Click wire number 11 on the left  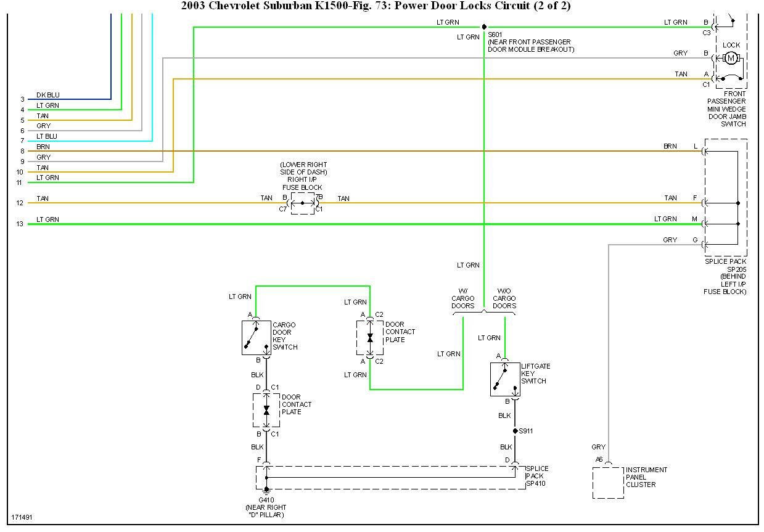pyautogui.click(x=20, y=182)
